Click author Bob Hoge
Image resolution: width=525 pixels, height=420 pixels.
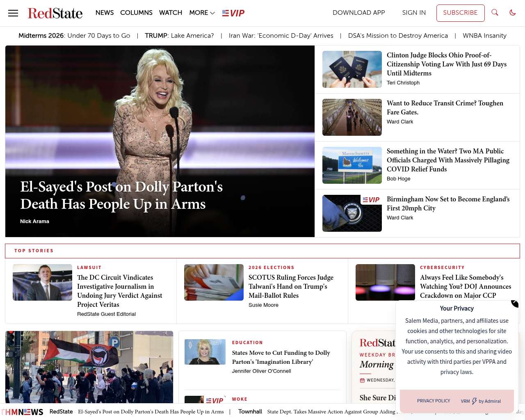coord(399,179)
